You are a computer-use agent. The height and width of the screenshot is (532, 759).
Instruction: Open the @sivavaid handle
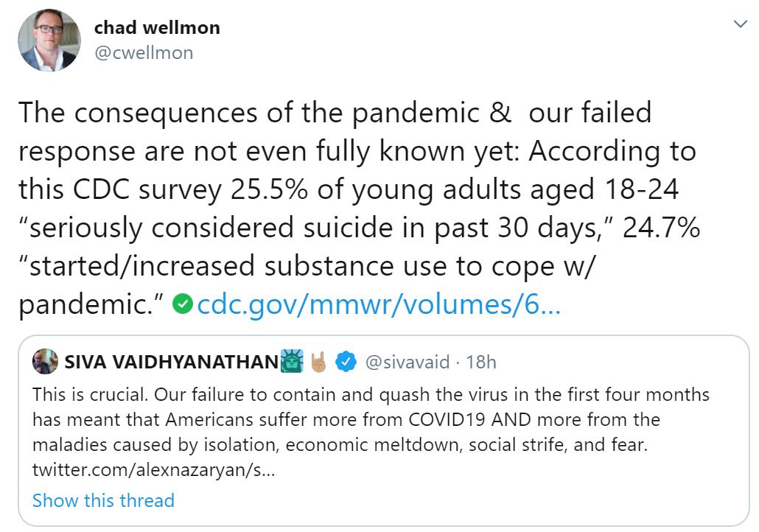point(407,362)
